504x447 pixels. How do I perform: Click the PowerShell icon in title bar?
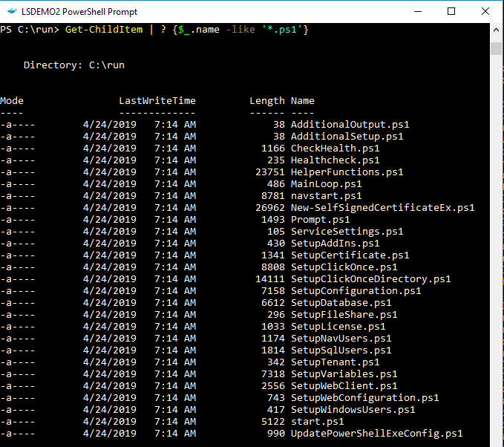pos(12,12)
